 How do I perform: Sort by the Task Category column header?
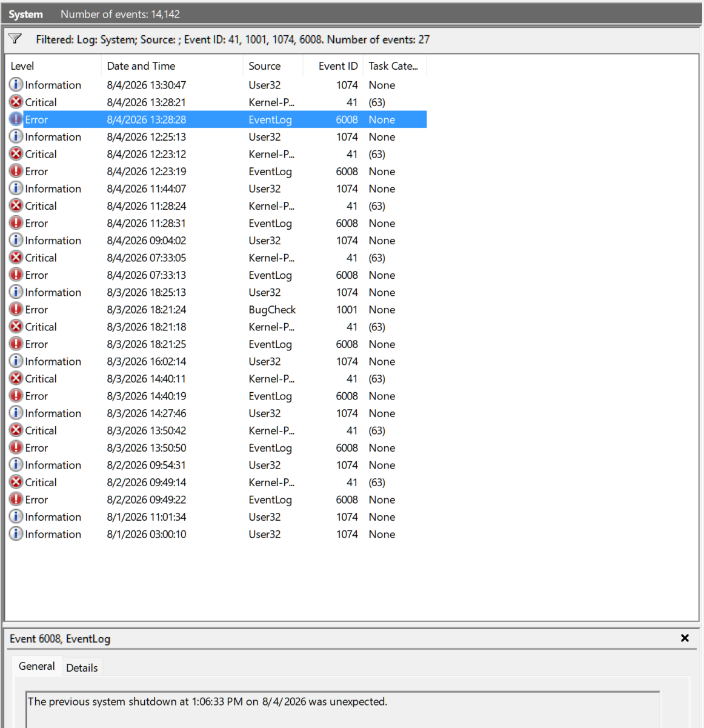coord(395,66)
